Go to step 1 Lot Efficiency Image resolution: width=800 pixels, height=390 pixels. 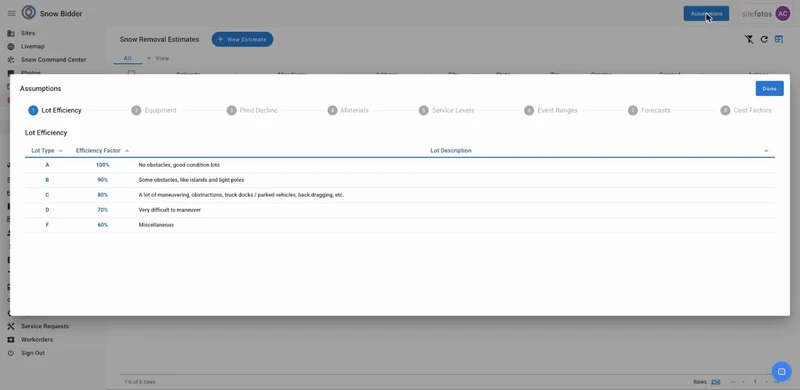[55, 110]
